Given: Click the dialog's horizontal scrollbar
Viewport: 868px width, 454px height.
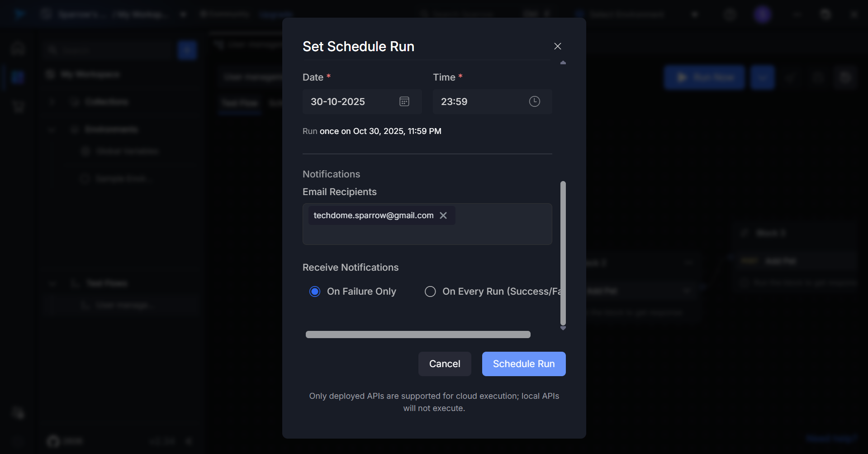Looking at the screenshot, I should (418, 335).
